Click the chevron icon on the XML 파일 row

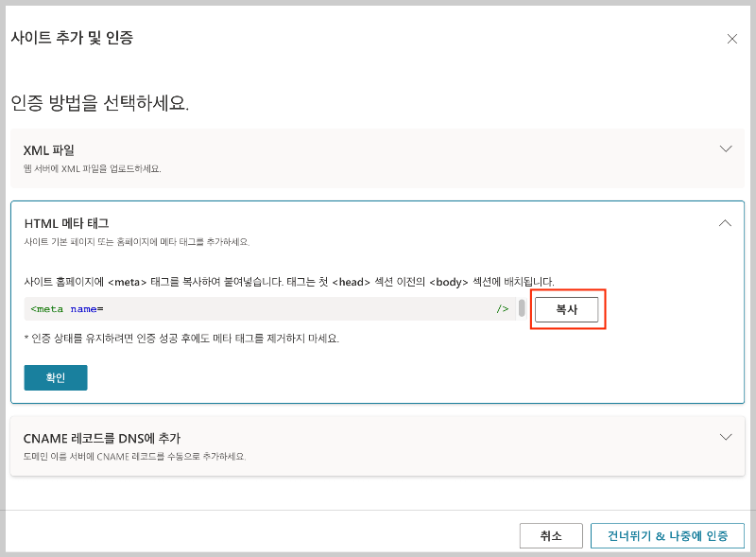tap(726, 148)
